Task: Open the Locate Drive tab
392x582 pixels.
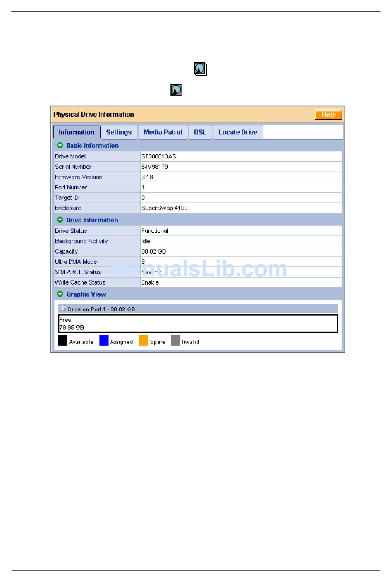Action: pos(238,132)
